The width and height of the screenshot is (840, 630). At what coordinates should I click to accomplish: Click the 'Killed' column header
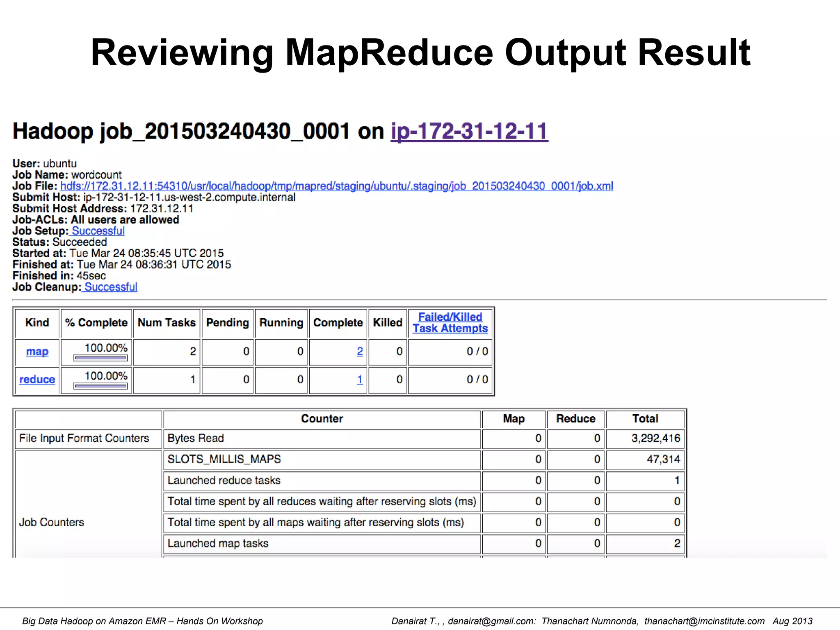tap(388, 322)
